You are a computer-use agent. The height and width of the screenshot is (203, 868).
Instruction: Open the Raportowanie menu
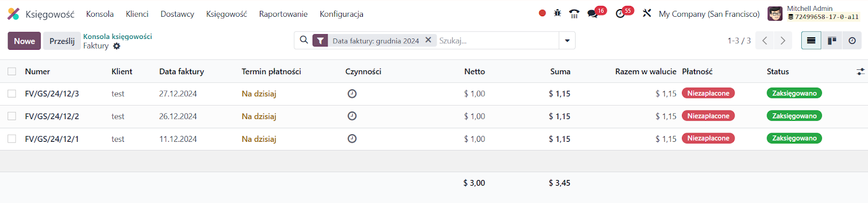pos(283,14)
